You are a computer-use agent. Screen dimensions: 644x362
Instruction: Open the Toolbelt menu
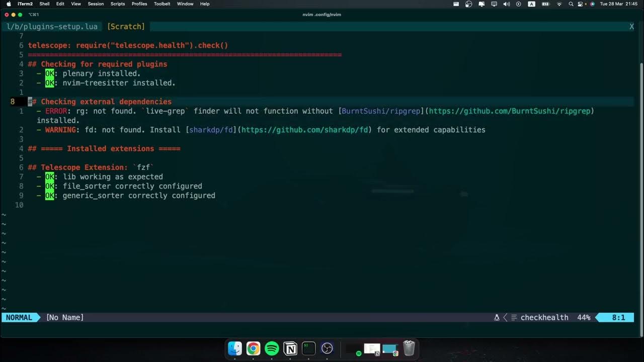(162, 4)
